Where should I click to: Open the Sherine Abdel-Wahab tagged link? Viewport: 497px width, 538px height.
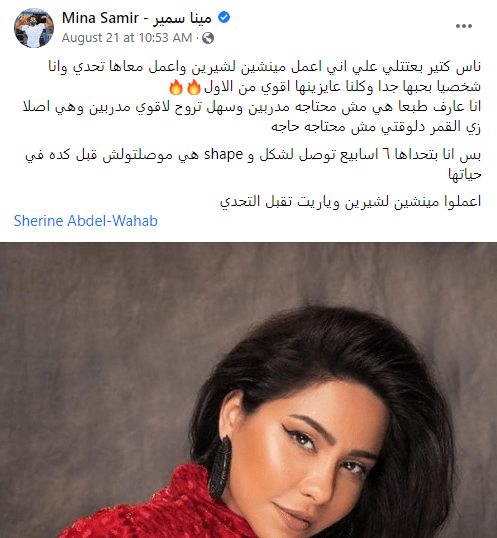click(x=85, y=221)
